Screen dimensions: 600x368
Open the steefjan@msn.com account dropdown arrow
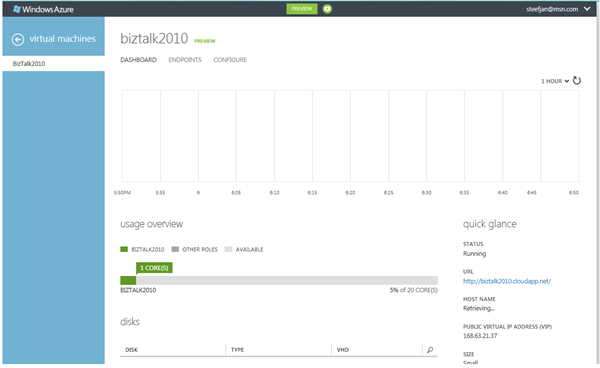coord(587,9)
